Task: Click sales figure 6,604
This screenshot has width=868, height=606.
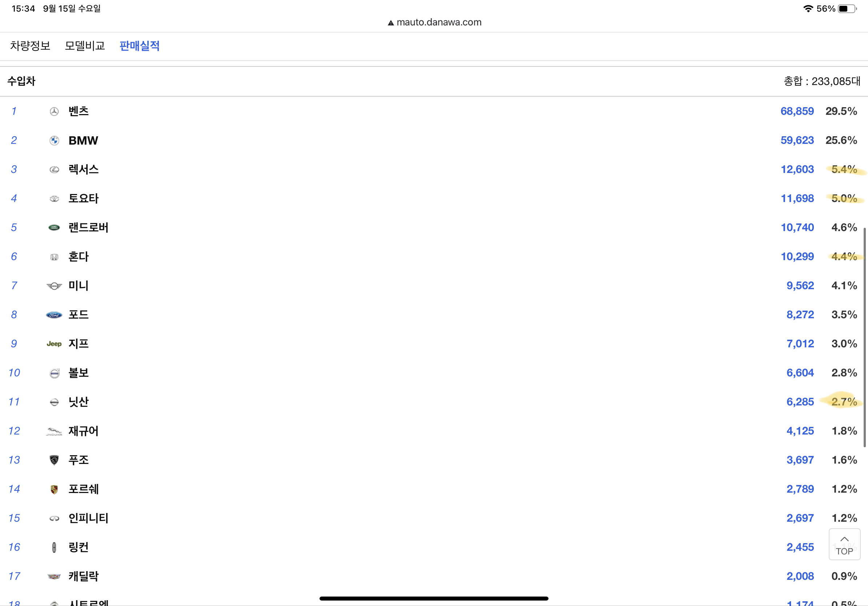Action: pyautogui.click(x=800, y=373)
